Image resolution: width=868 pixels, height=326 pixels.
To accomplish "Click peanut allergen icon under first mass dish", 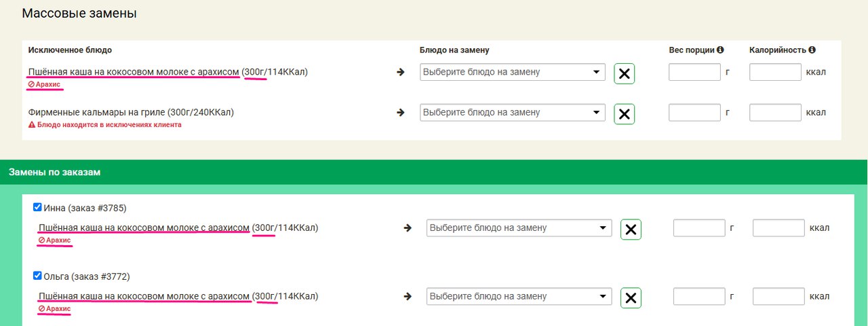I will (x=31, y=84).
